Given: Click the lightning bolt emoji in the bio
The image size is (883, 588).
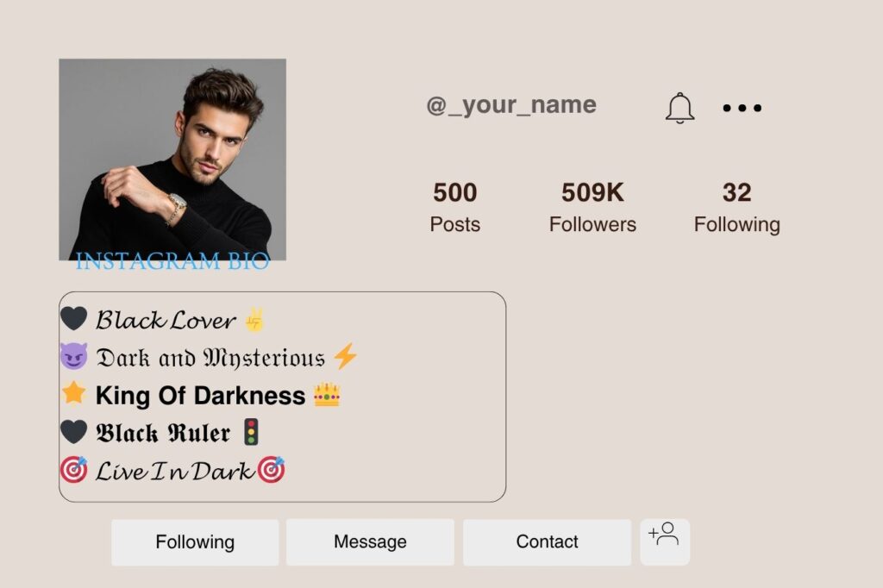Looking at the screenshot, I should 347,355.
